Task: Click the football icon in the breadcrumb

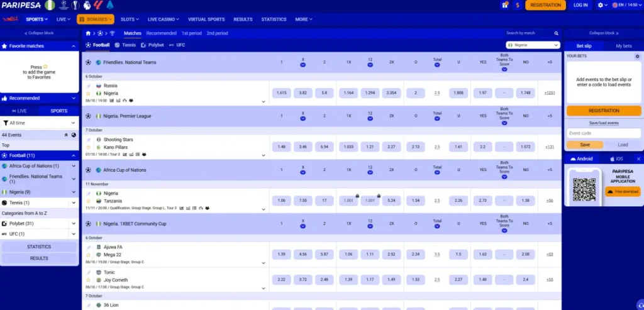Action: point(100,33)
